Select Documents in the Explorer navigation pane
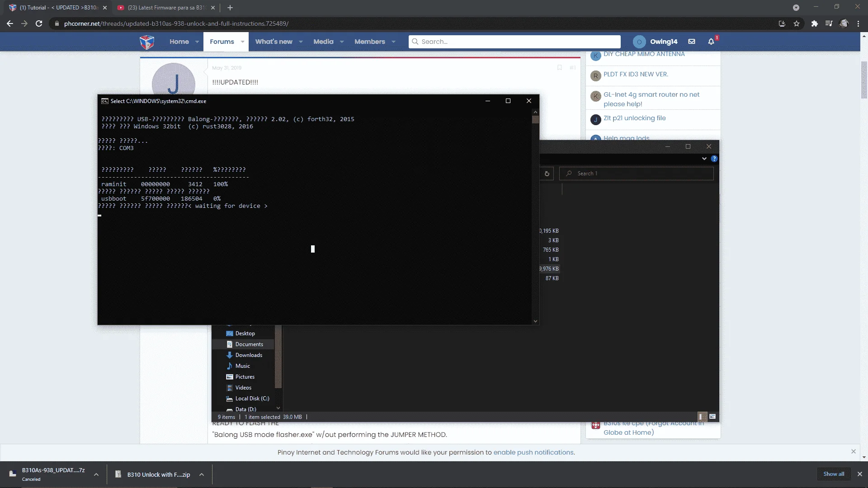Screen dimensions: 868x488 [249, 344]
